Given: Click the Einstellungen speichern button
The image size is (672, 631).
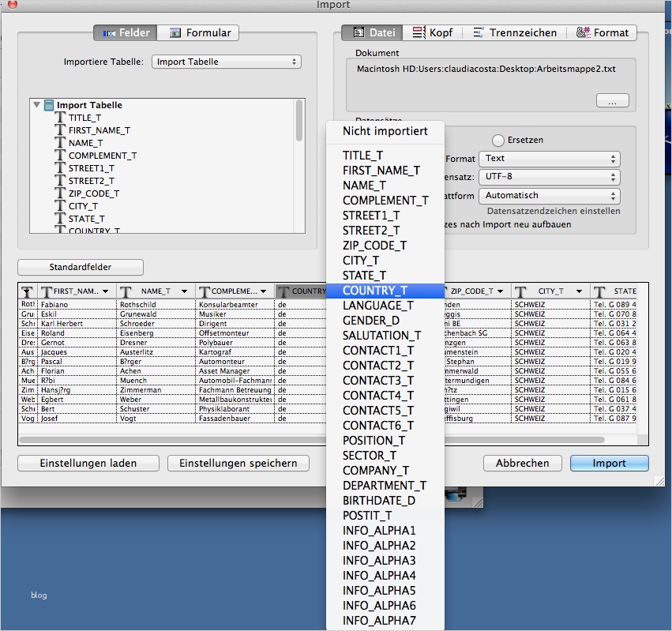Looking at the screenshot, I should [x=238, y=464].
